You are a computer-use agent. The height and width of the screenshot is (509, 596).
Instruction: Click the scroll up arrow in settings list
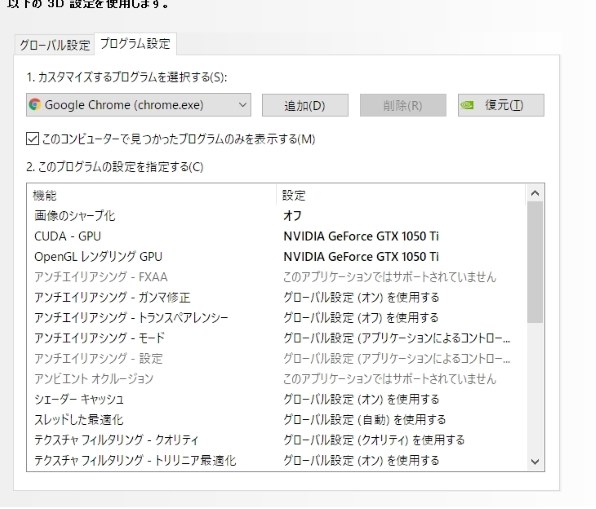(535, 193)
